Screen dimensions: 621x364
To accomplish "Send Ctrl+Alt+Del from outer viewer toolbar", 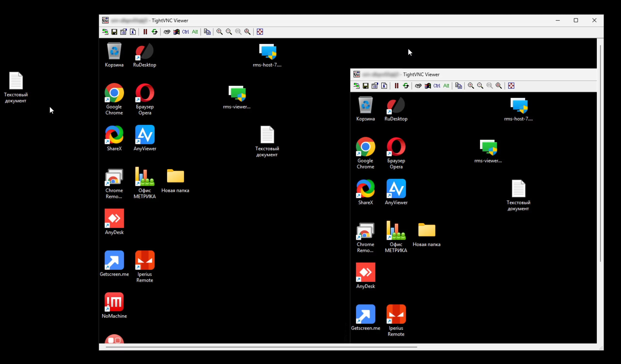I will coord(167,32).
